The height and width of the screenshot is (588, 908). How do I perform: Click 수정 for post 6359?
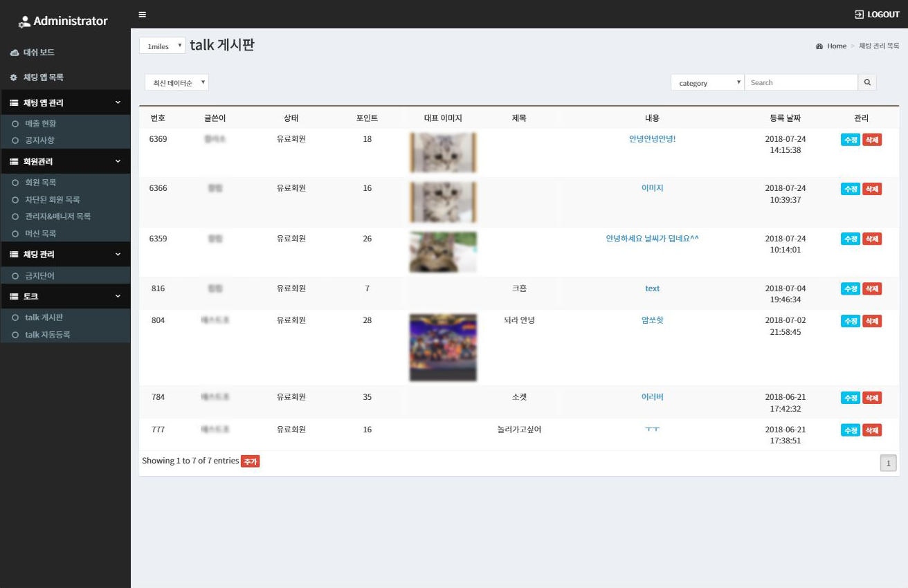pyautogui.click(x=851, y=239)
